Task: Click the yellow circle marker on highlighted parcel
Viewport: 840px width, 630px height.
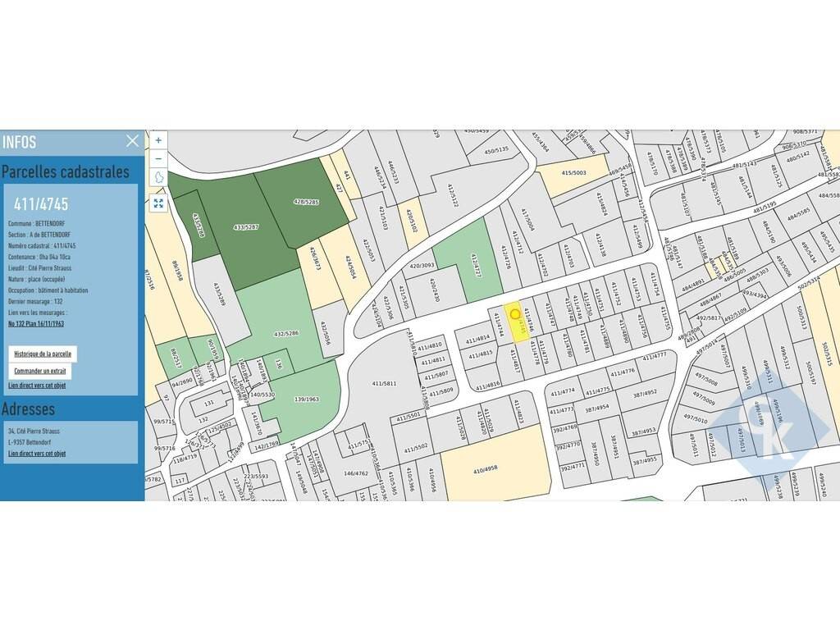Action: 515,314
